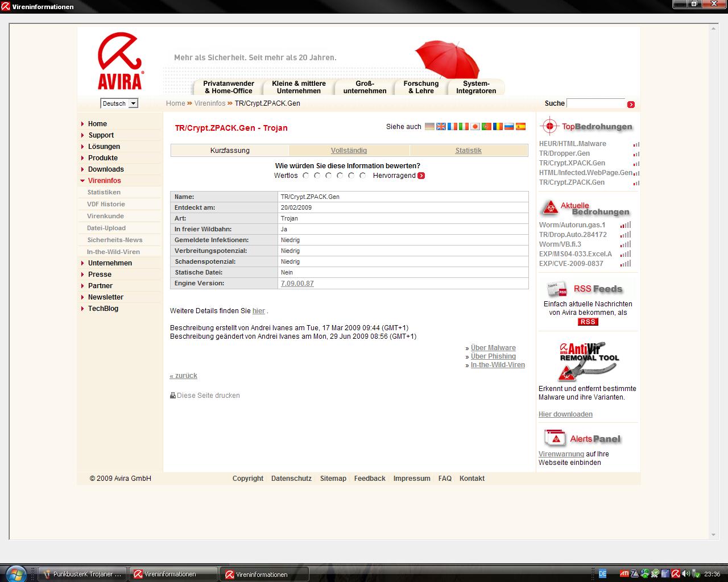Expand the Support sidebar arrow
The width and height of the screenshot is (728, 582).
(83, 135)
